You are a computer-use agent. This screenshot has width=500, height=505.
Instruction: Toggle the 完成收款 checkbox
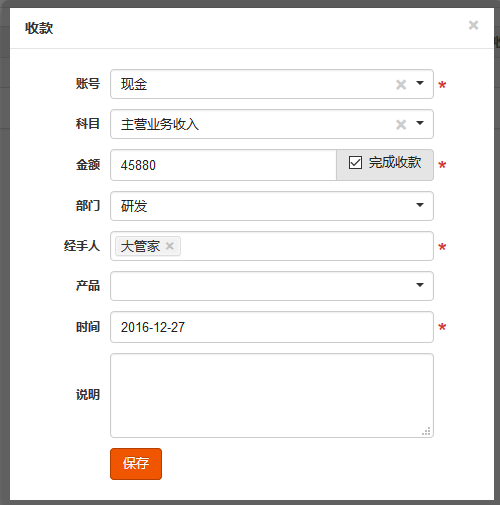click(355, 163)
